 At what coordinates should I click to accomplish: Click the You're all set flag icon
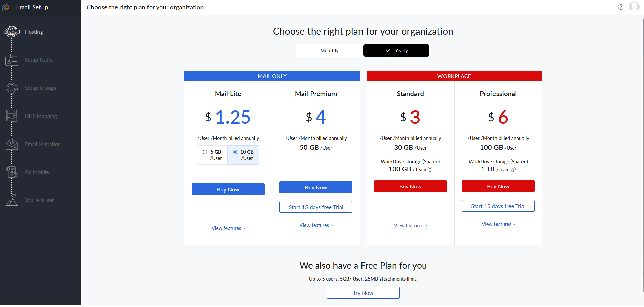12,200
